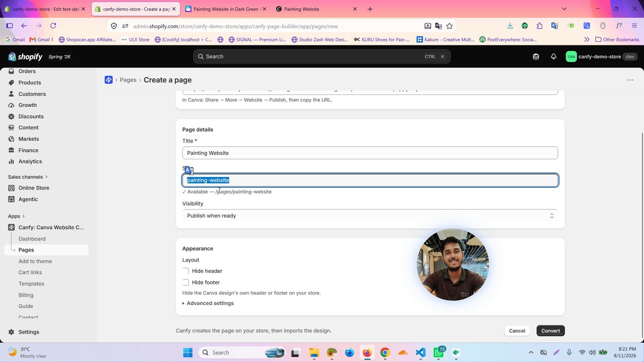Image resolution: width=644 pixels, height=362 pixels.
Task: Click the Windows Start button
Action: click(188, 352)
